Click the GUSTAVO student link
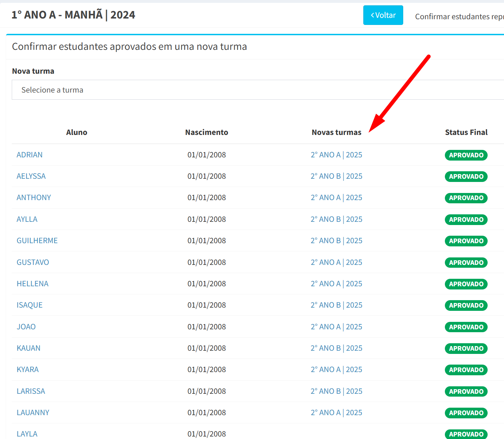The width and height of the screenshot is (504, 439). coord(33,262)
